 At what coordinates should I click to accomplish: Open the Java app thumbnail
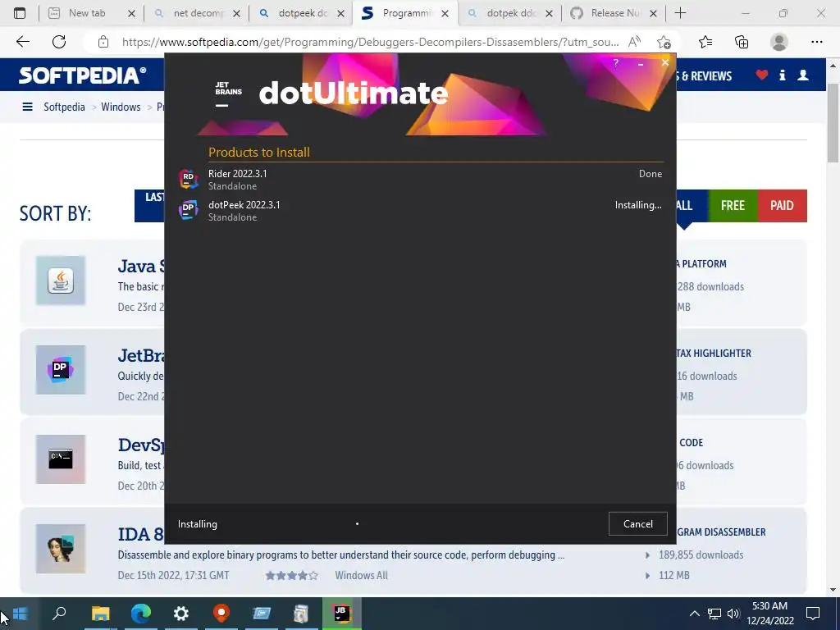coord(61,281)
